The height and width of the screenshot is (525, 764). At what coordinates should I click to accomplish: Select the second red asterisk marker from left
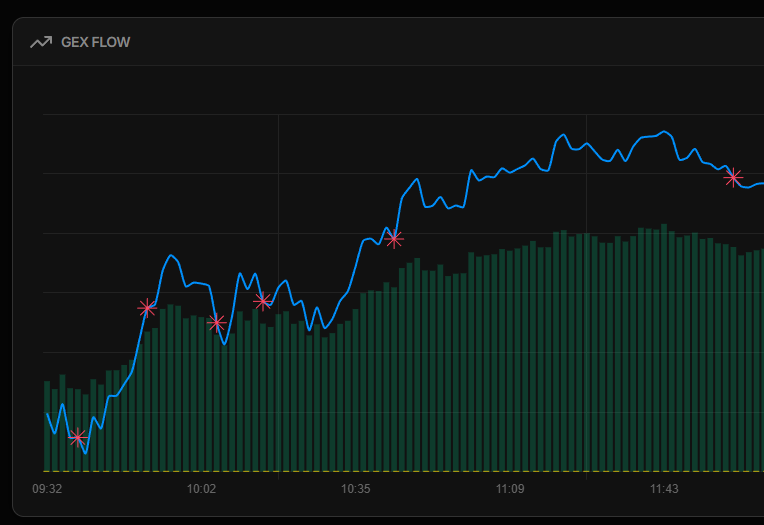[147, 308]
